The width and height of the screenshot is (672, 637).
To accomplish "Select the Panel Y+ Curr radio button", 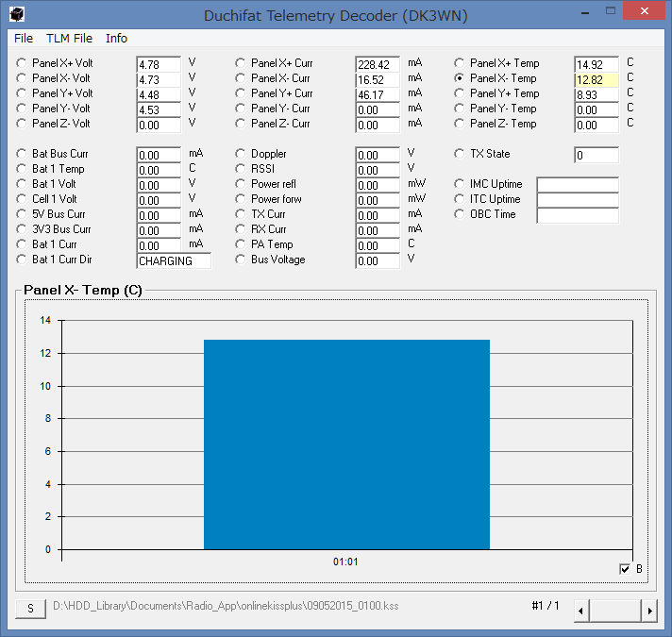I will (x=240, y=93).
